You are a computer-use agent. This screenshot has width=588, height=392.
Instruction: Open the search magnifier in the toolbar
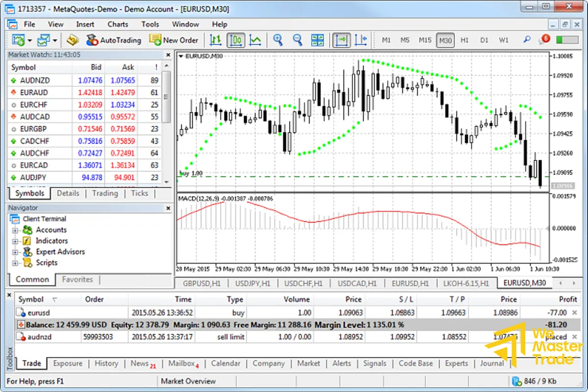[526, 40]
